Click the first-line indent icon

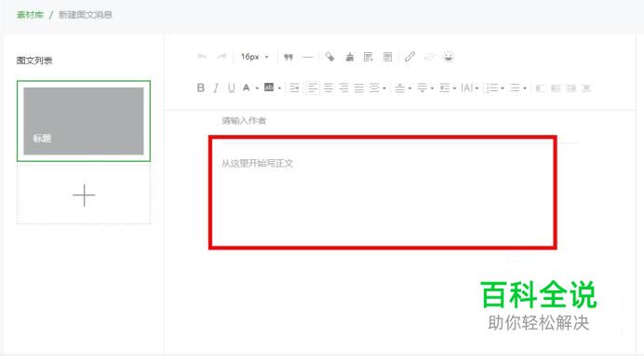(x=294, y=88)
